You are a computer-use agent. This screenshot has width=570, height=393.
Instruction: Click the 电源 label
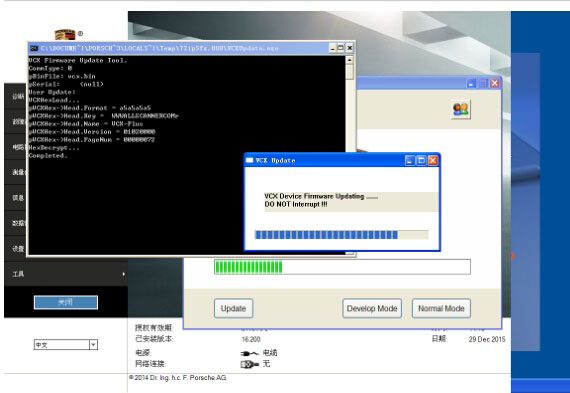tap(143, 353)
